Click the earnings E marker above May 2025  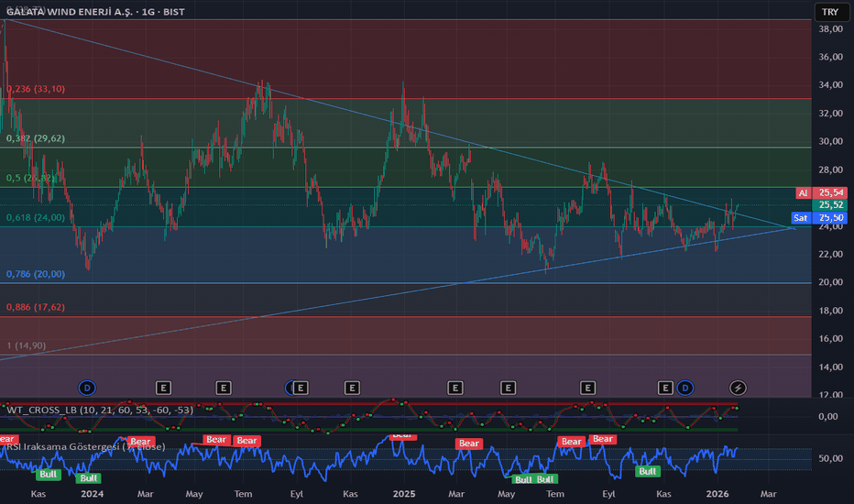507,388
